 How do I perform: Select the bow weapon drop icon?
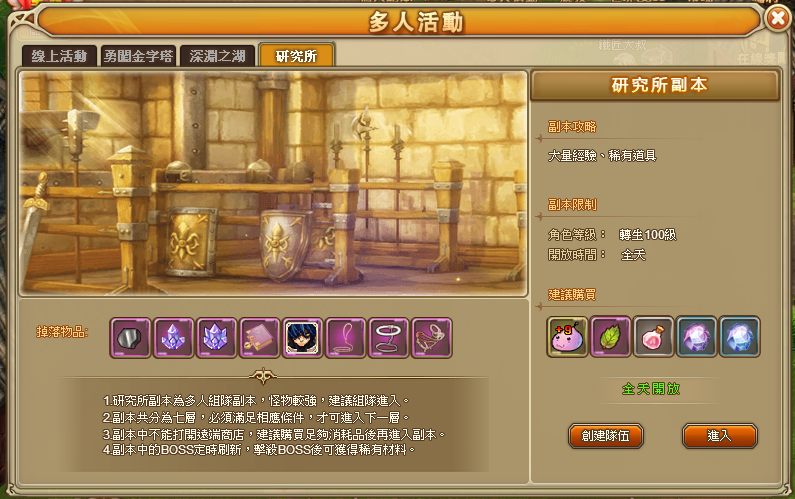tap(432, 338)
